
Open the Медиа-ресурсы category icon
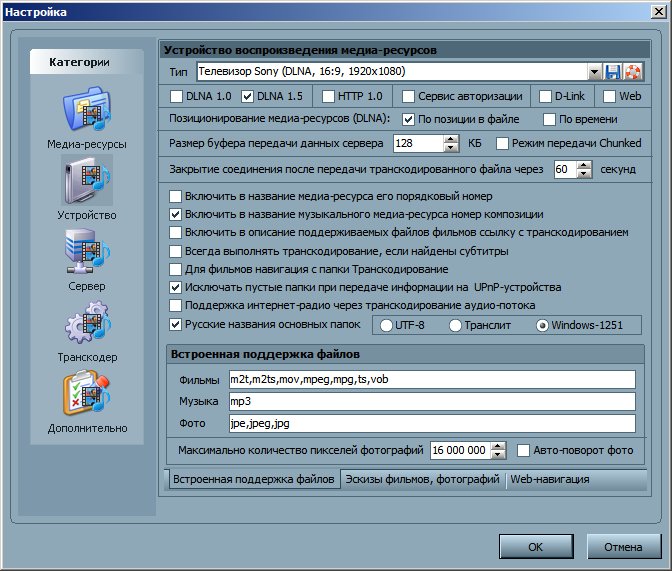click(87, 110)
